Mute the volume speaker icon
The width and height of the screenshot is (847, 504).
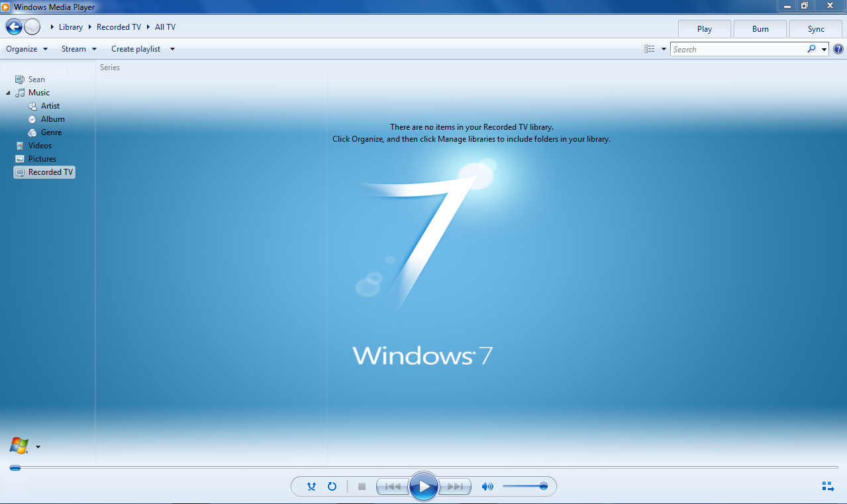487,487
